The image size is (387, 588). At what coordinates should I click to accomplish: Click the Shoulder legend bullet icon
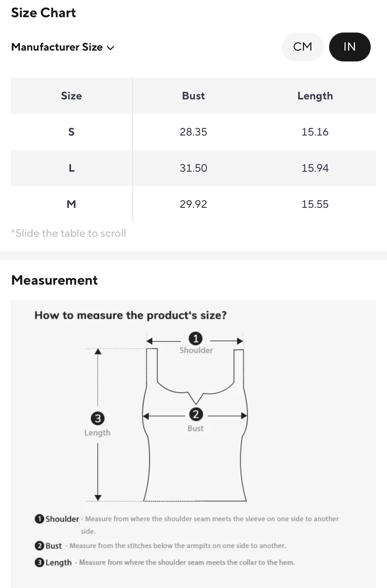39,519
